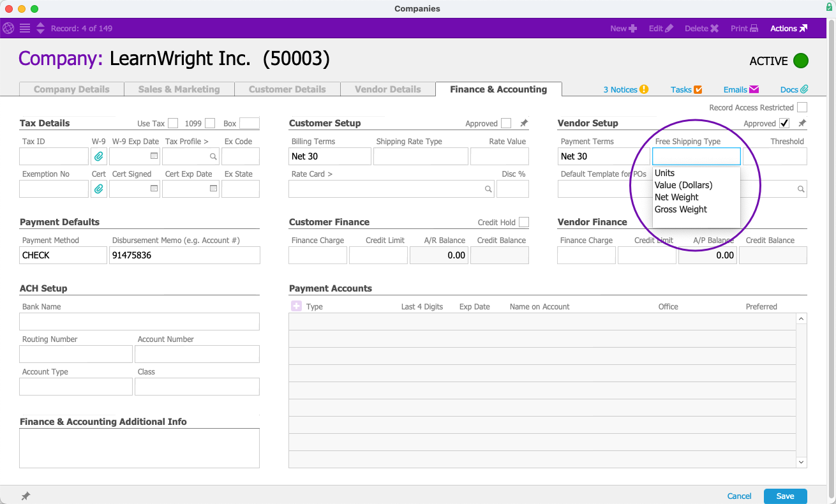Screen dimensions: 836x504
Task: Click the yellow warning icon beside 3 Notices
Action: pos(644,89)
